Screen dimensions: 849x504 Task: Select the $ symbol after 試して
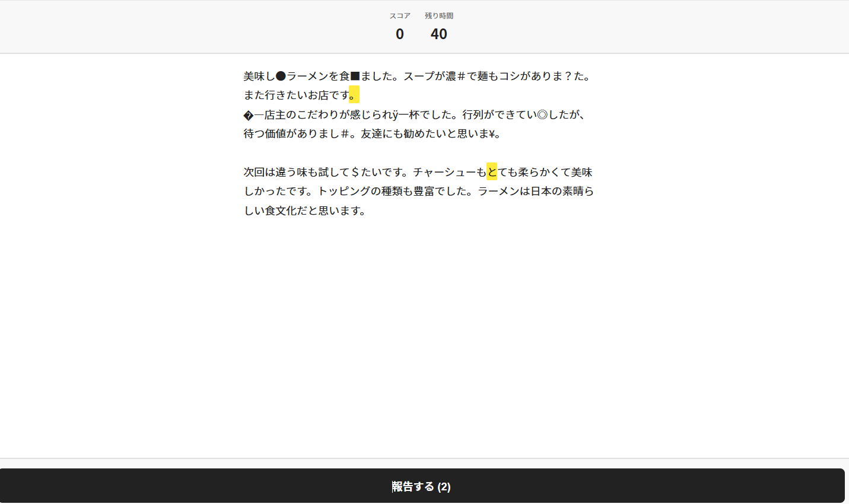click(355, 173)
